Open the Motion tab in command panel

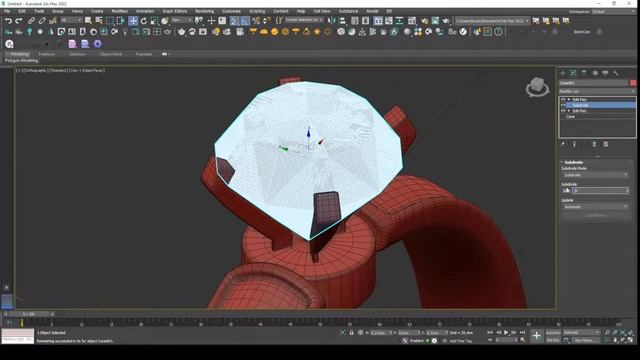point(595,73)
